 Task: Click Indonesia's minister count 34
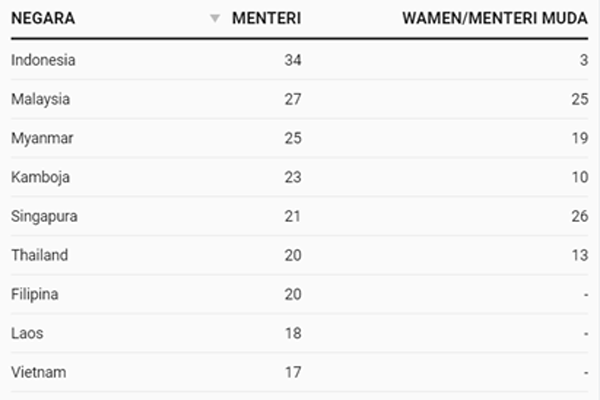[x=292, y=60]
